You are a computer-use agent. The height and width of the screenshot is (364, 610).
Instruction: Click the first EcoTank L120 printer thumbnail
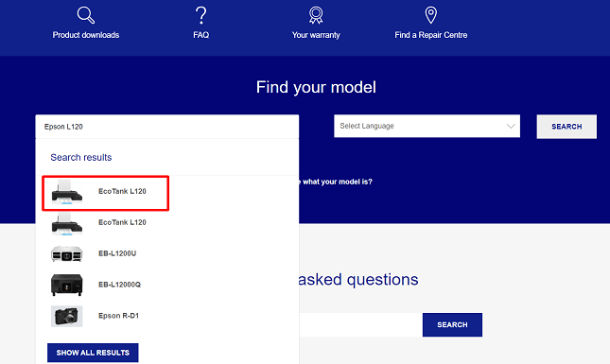67,192
